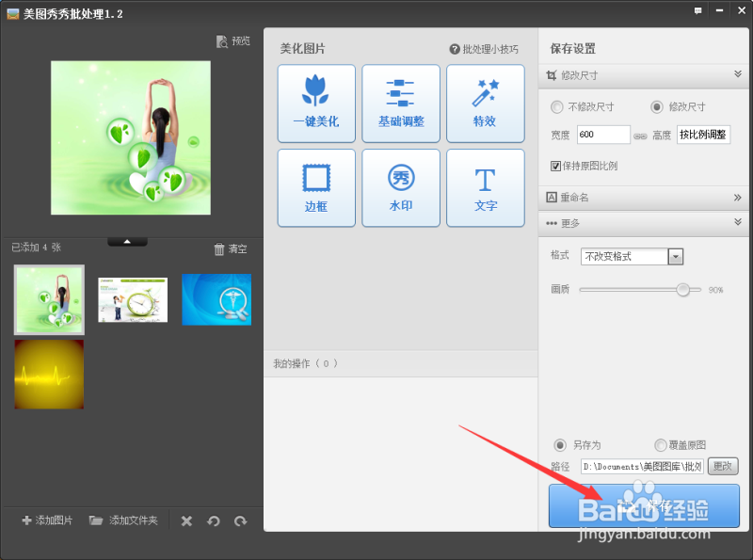Screen dimensions: 753x560
Task: Select the 覆盖原图 overwrite-original option
Action: [x=661, y=445]
